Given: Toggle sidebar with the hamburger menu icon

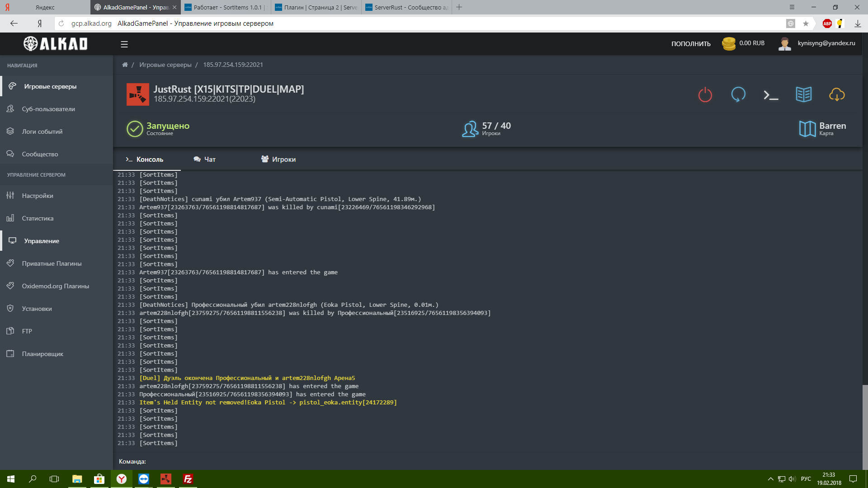Looking at the screenshot, I should click(x=124, y=44).
